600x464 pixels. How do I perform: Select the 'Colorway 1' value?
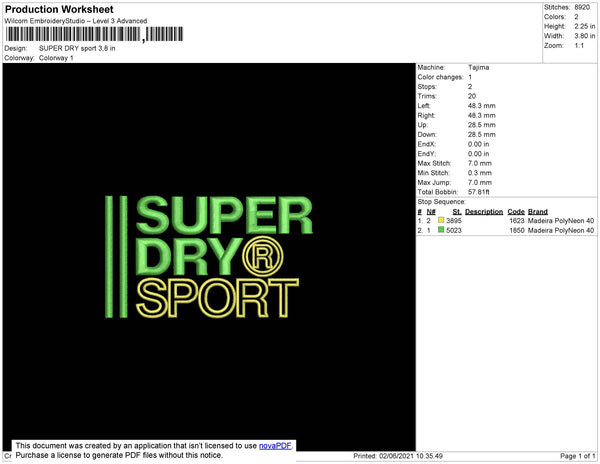(56, 58)
